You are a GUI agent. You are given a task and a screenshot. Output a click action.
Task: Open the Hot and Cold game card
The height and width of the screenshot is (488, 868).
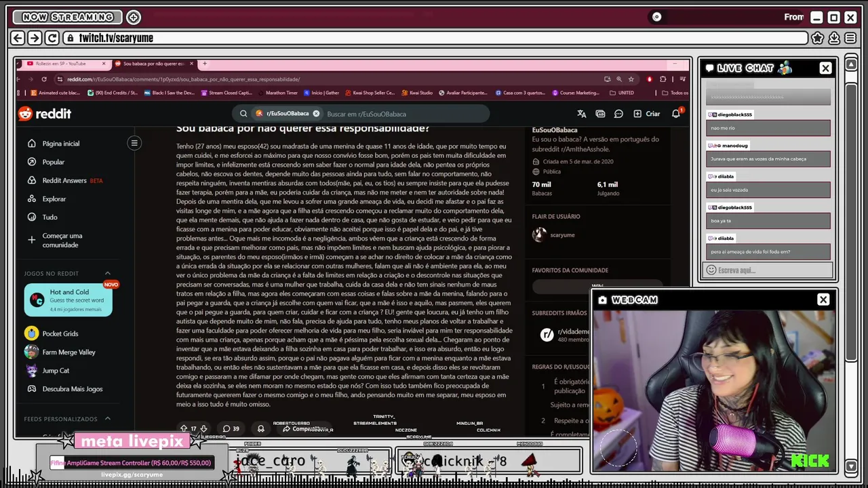coord(68,300)
